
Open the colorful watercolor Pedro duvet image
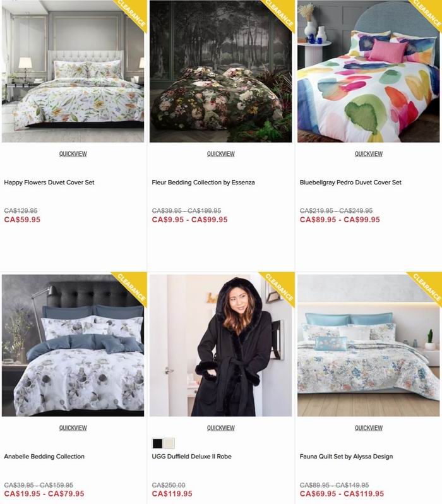(369, 71)
